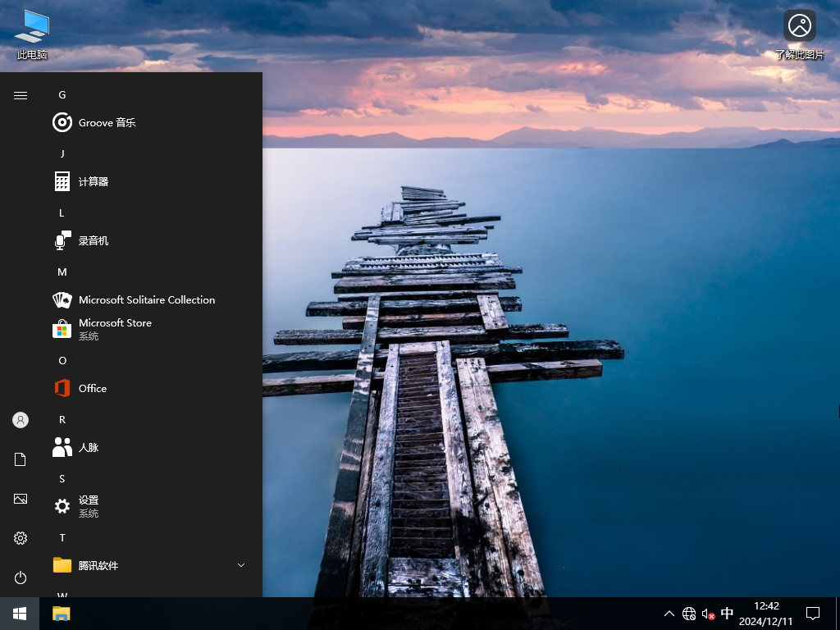Viewport: 840px width, 630px height.
Task: Open the Microsoft Store app
Action: point(115,328)
